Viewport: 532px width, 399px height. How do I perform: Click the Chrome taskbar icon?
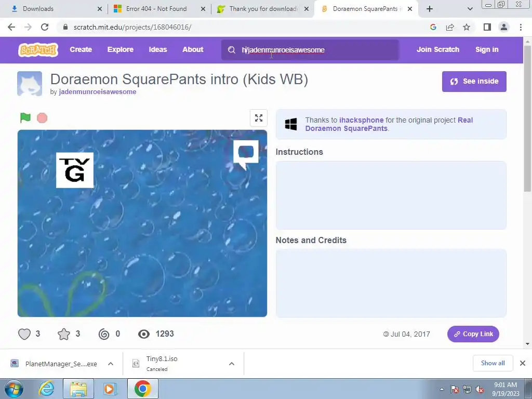click(142, 389)
